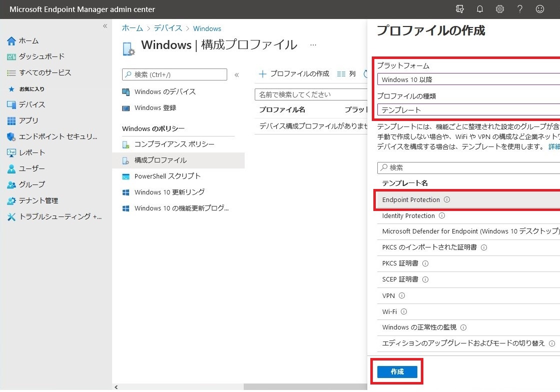Click the デバイス monitor icon in sidebar
This screenshot has height=392, width=560.
point(12,105)
